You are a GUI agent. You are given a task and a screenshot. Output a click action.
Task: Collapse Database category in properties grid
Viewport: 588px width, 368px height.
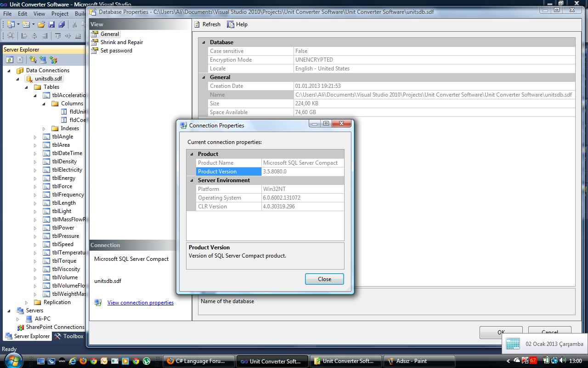[x=204, y=42]
